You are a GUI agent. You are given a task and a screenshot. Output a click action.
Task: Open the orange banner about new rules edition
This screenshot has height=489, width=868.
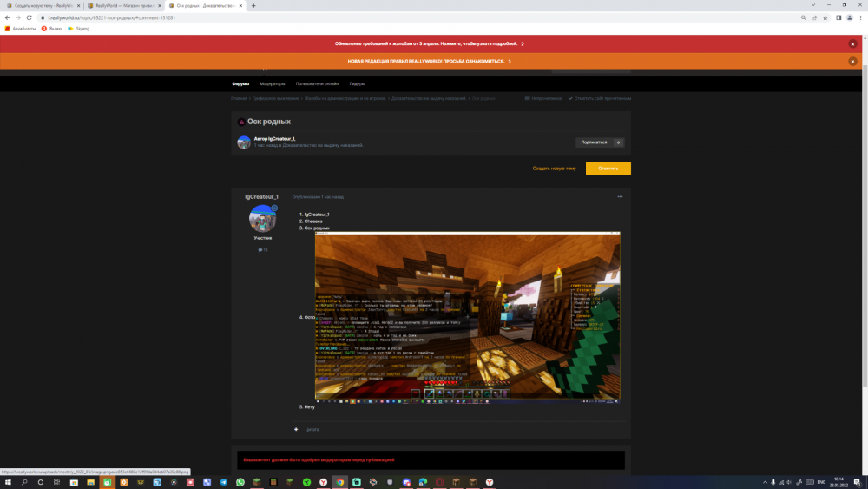click(429, 62)
